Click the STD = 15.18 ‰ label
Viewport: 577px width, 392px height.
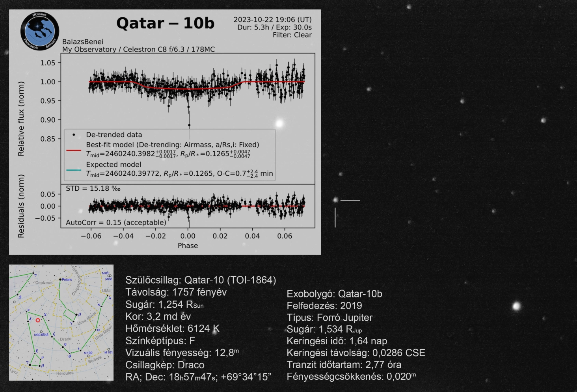pyautogui.click(x=93, y=189)
